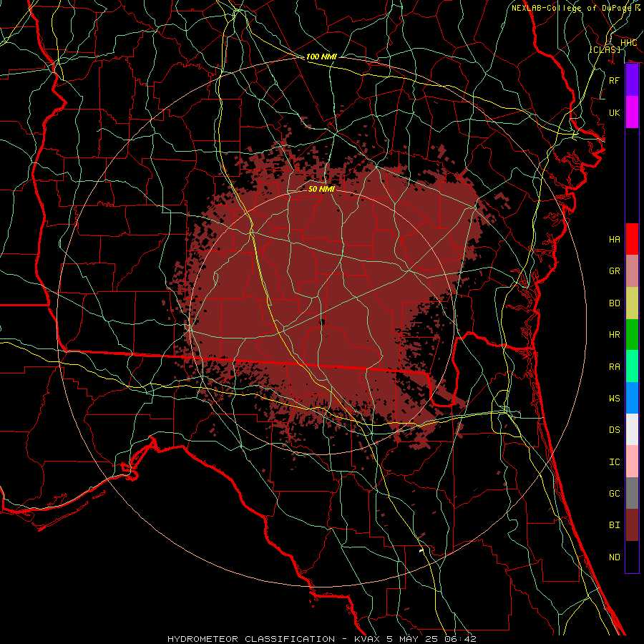Screen dimensions: 644x644
Task: Click the 'HA' legend label text
Action: [x=615, y=240]
